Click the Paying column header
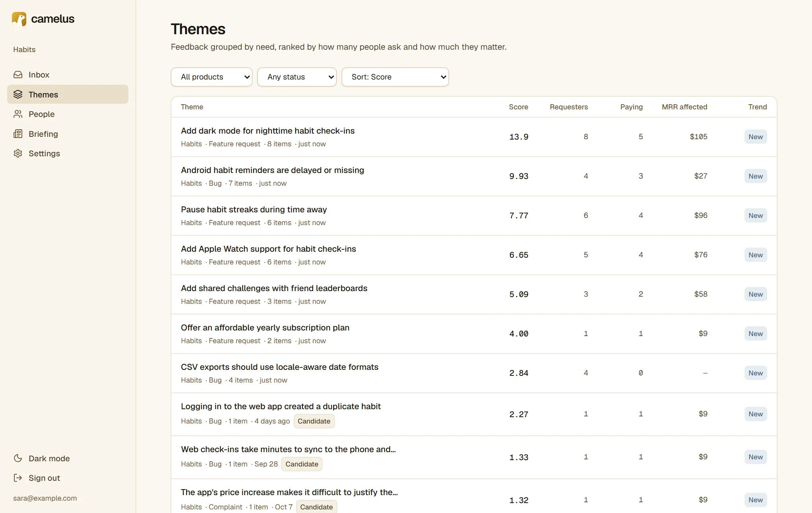This screenshot has height=513, width=812. coord(631,107)
